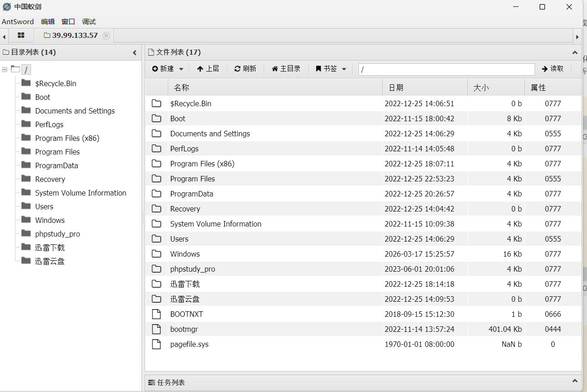Image resolution: width=587 pixels, height=392 pixels.
Task: Click the grid home icon tab
Action: 21,36
